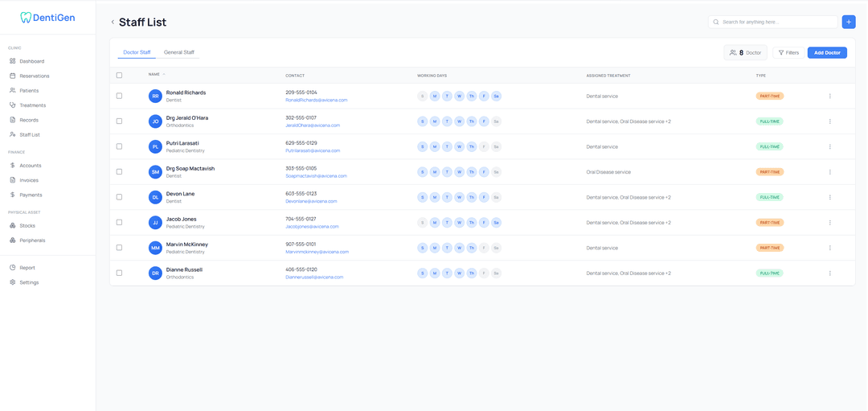Click the MM avatar of Marvin McKinney
This screenshot has width=868, height=411.
[156, 249]
